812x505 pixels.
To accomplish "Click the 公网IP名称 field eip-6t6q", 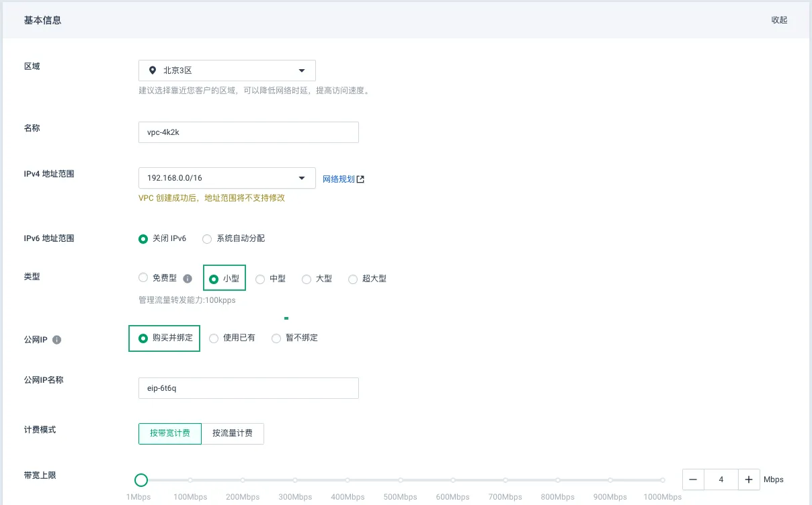I will click(x=248, y=388).
